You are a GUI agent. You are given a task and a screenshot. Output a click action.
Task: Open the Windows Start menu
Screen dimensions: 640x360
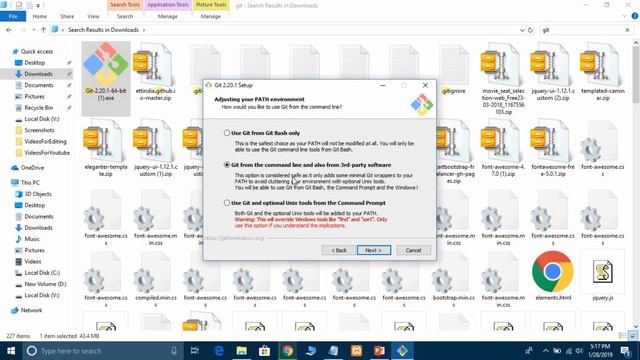pyautogui.click(x=11, y=351)
